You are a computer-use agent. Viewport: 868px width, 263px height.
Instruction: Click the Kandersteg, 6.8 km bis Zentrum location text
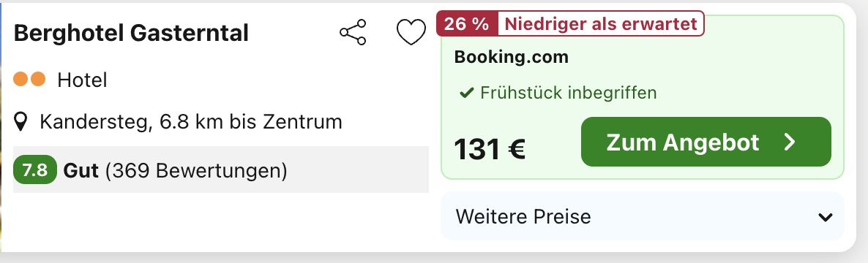click(191, 122)
